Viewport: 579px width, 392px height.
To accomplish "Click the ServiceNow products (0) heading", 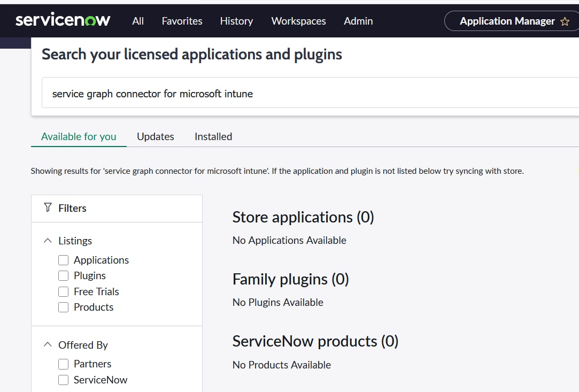I will [x=315, y=341].
